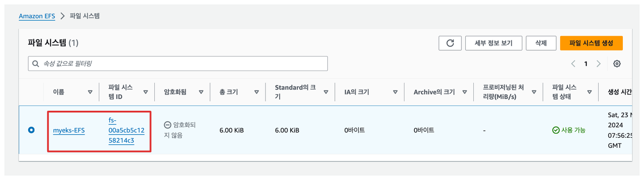Screen dimensions: 644x180
Task: Click the 세부 정보 보기 button
Action: 494,43
